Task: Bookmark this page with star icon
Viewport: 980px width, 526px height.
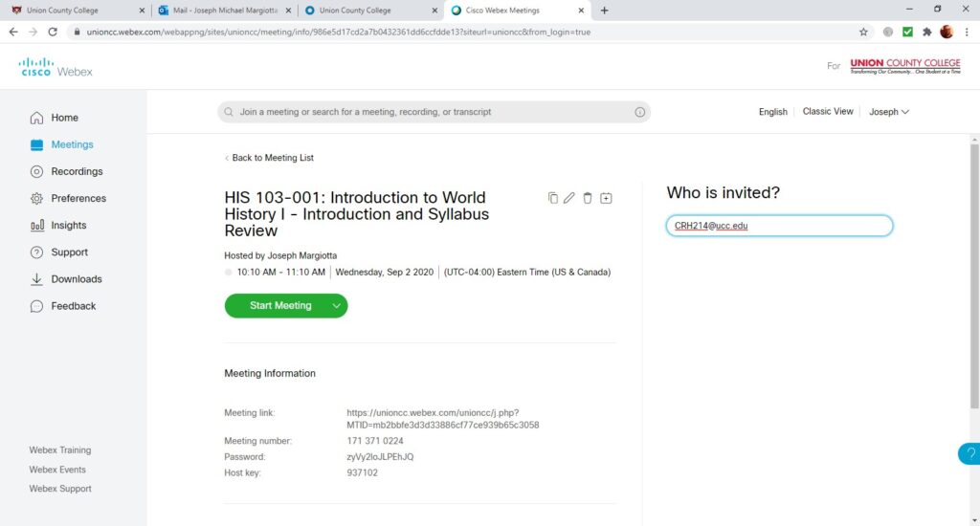Action: tap(864, 32)
